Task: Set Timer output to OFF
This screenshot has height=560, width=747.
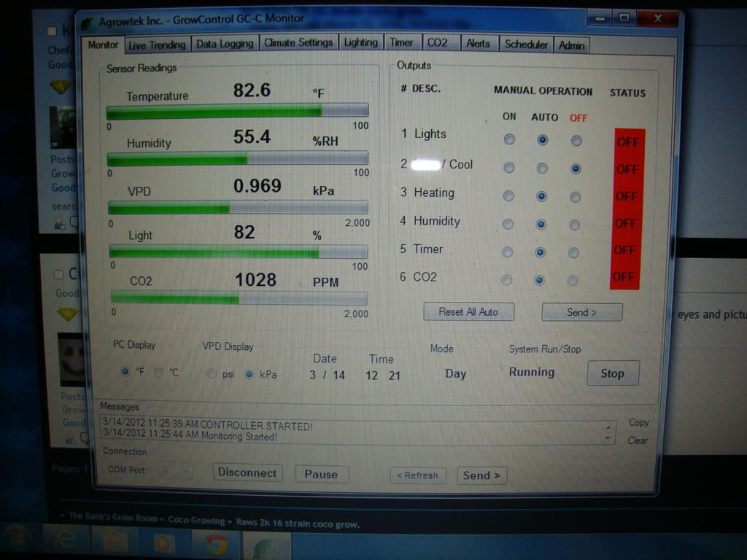Action: [x=573, y=253]
